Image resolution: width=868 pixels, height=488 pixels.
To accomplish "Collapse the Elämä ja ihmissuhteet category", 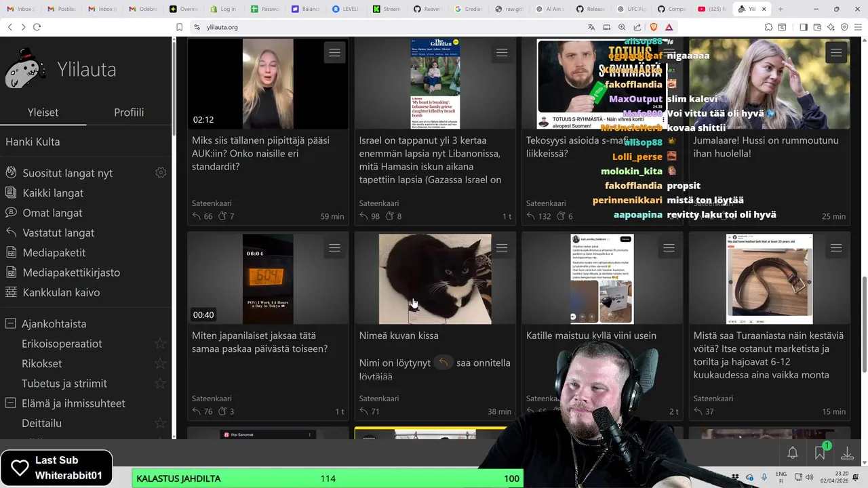I will (x=11, y=403).
